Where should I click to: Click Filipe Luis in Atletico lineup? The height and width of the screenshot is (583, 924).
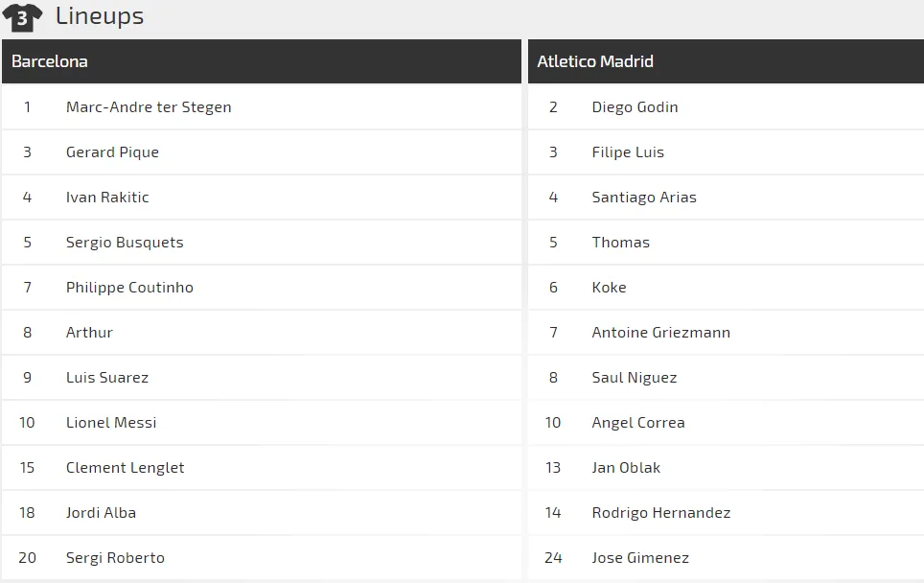click(x=628, y=152)
